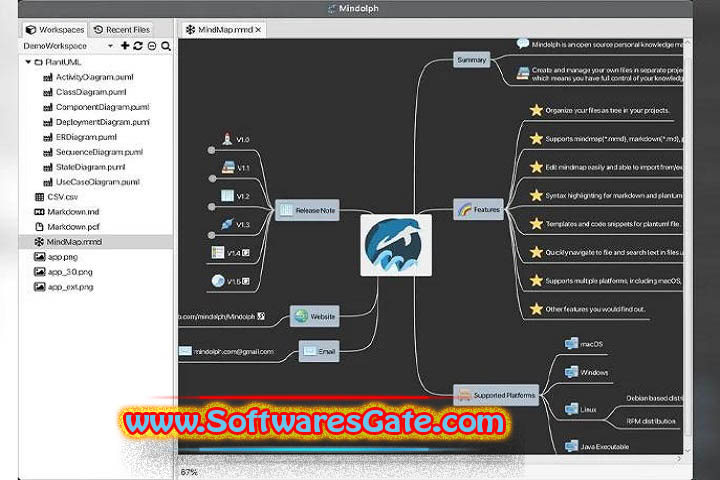Select app_3.0.png in the file tree

point(63,272)
